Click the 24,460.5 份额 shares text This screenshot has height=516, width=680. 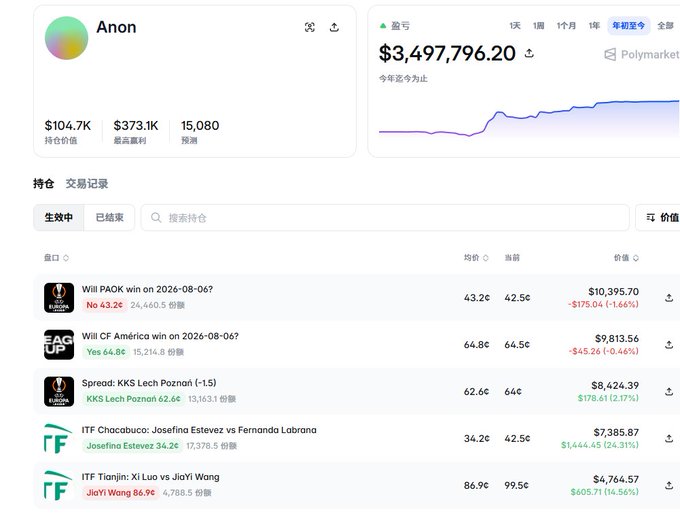coord(157,305)
